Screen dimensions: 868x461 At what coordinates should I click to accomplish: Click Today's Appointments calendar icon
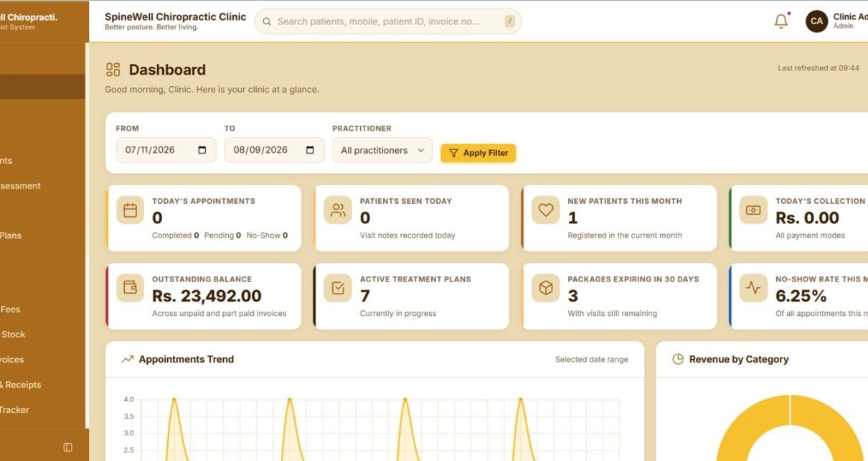pos(130,210)
